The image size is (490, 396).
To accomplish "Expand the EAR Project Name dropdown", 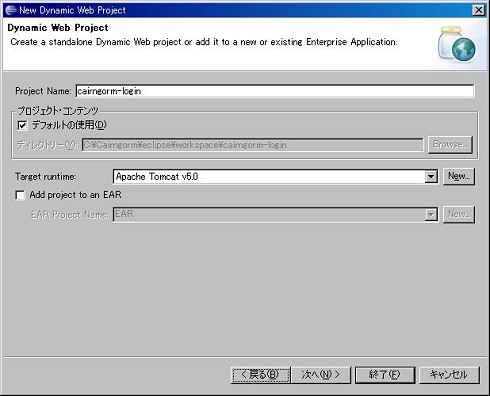I will 431,214.
